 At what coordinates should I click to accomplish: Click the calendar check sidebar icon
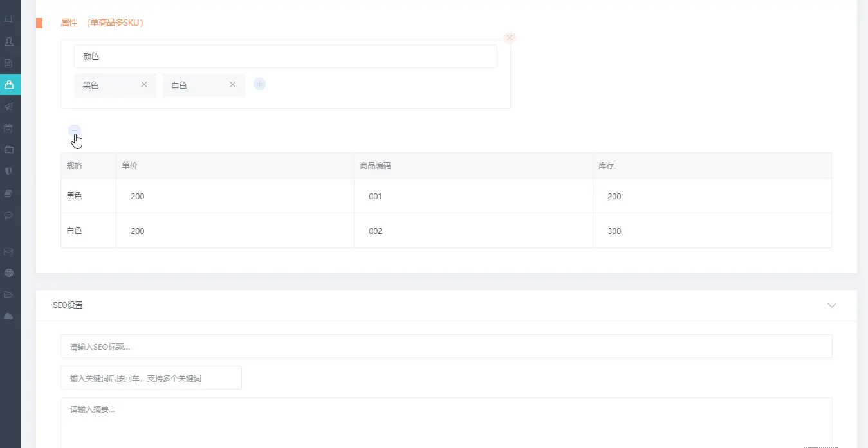click(9, 128)
